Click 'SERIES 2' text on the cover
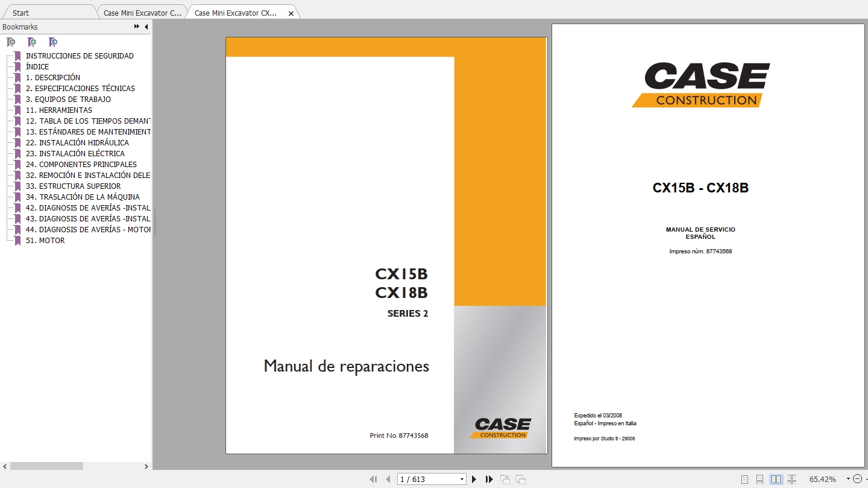 pyautogui.click(x=407, y=314)
